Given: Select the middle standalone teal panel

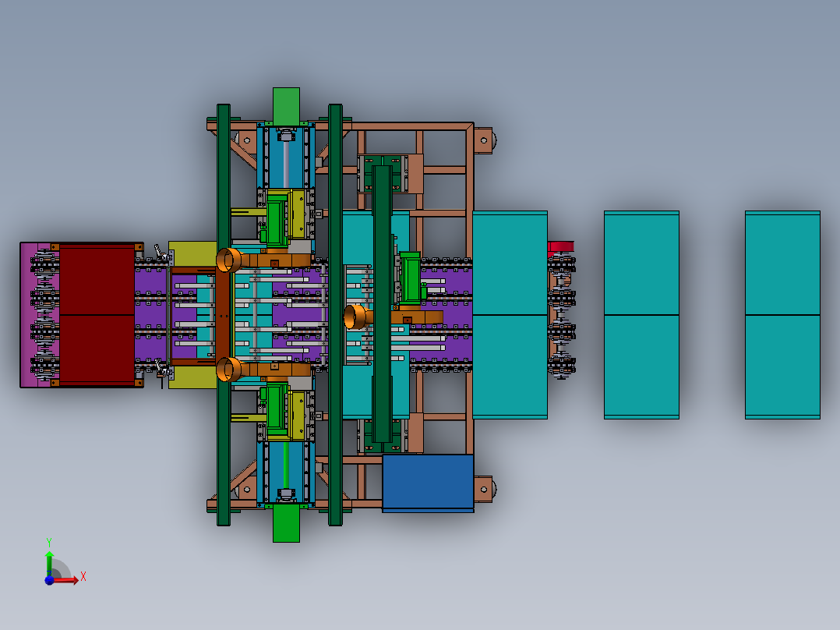Looking at the screenshot, I should tap(641, 315).
